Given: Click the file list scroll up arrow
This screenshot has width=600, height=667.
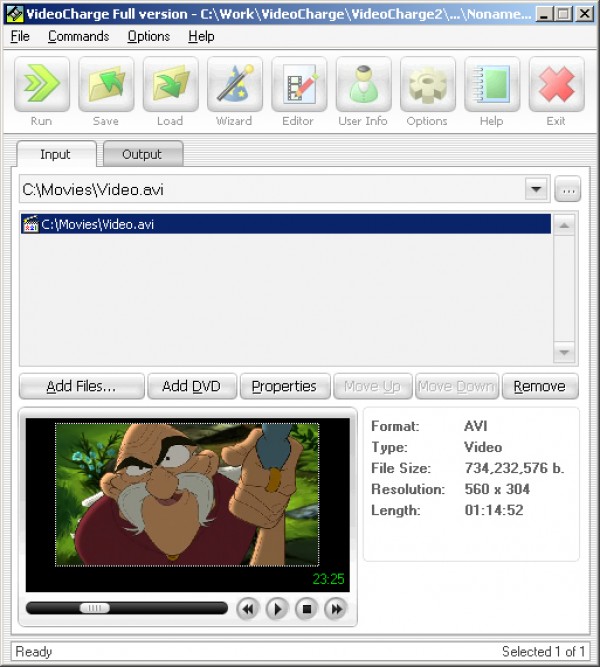Looking at the screenshot, I should pos(564,225).
